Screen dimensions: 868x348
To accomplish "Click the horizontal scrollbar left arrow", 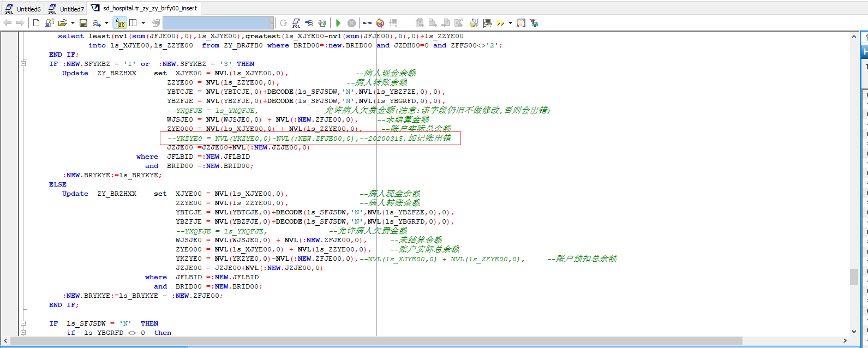I will pyautogui.click(x=5, y=341).
